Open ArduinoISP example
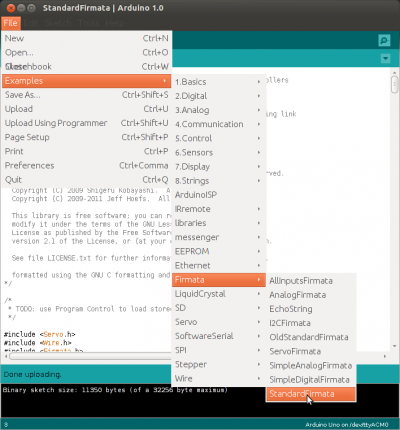 pos(219,195)
